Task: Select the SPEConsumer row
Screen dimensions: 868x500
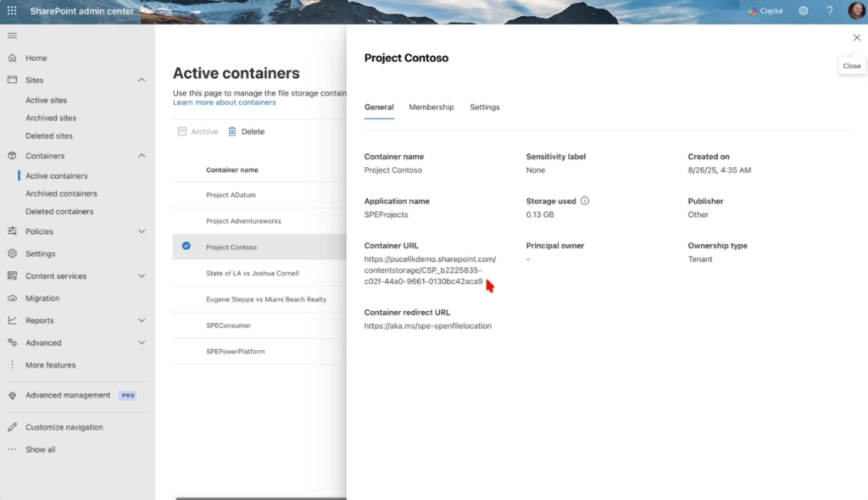Action: pyautogui.click(x=259, y=325)
